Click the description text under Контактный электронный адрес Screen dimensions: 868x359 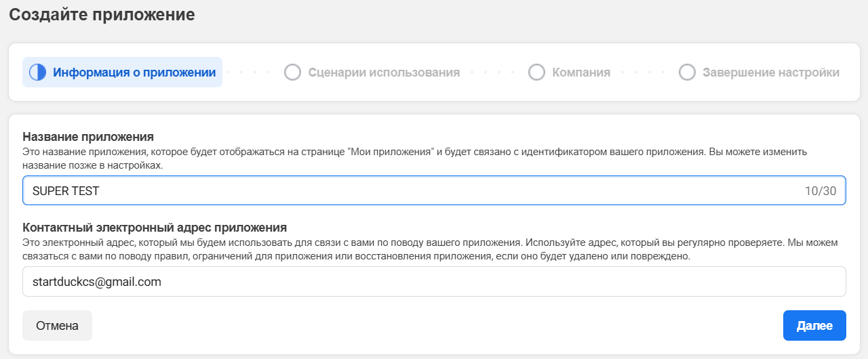tap(431, 249)
